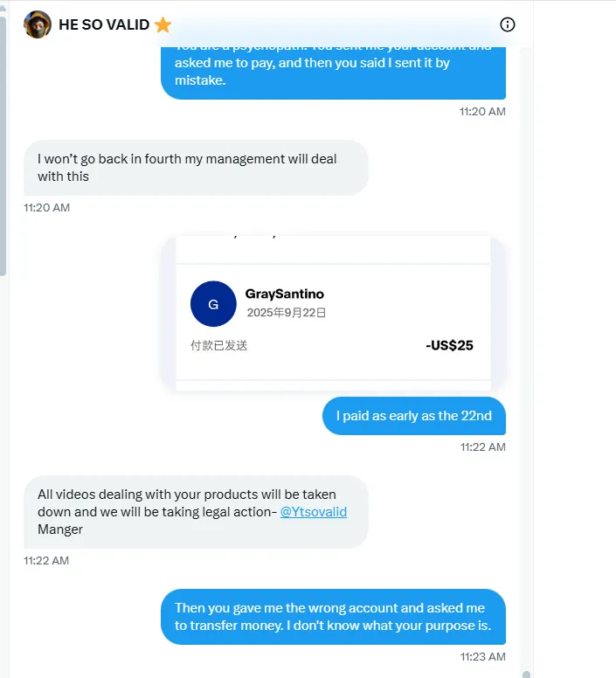
Task: Click the 11:23 AM timestamp
Action: (x=483, y=656)
